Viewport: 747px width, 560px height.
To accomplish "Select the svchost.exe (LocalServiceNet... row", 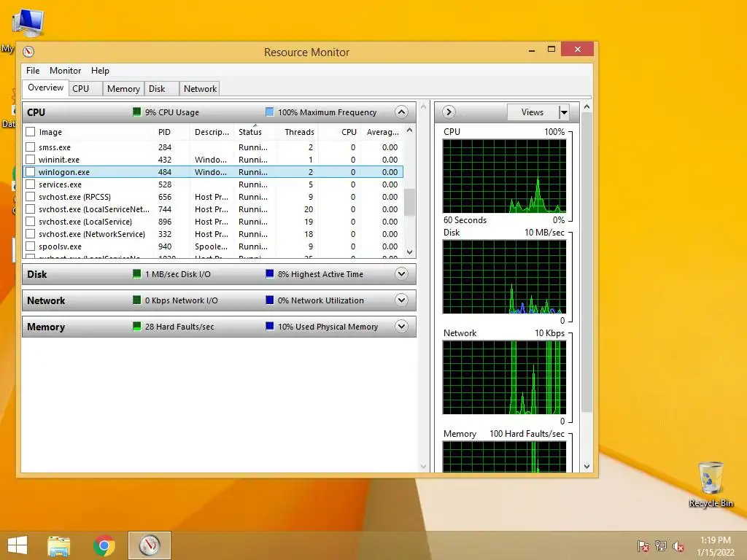I will pos(213,209).
